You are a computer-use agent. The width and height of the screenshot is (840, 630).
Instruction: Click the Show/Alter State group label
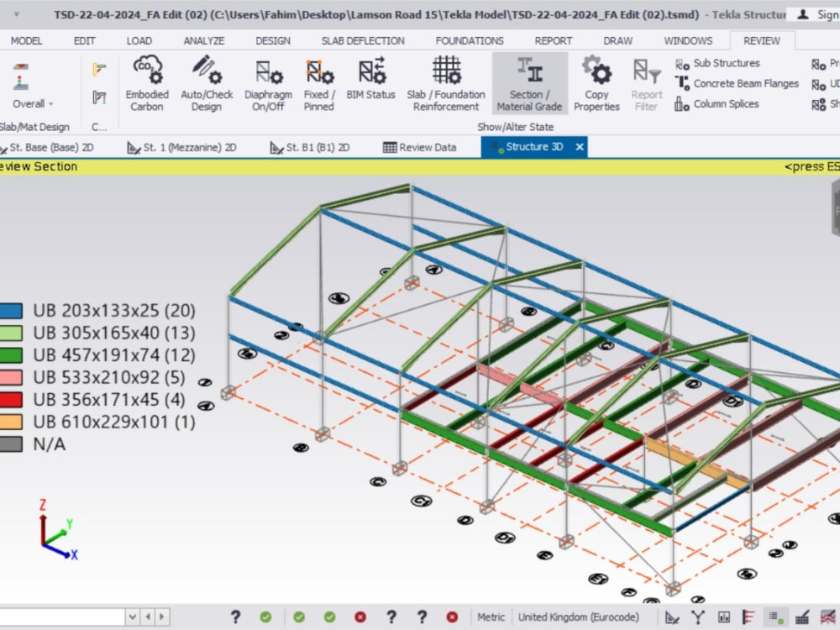pyautogui.click(x=516, y=127)
